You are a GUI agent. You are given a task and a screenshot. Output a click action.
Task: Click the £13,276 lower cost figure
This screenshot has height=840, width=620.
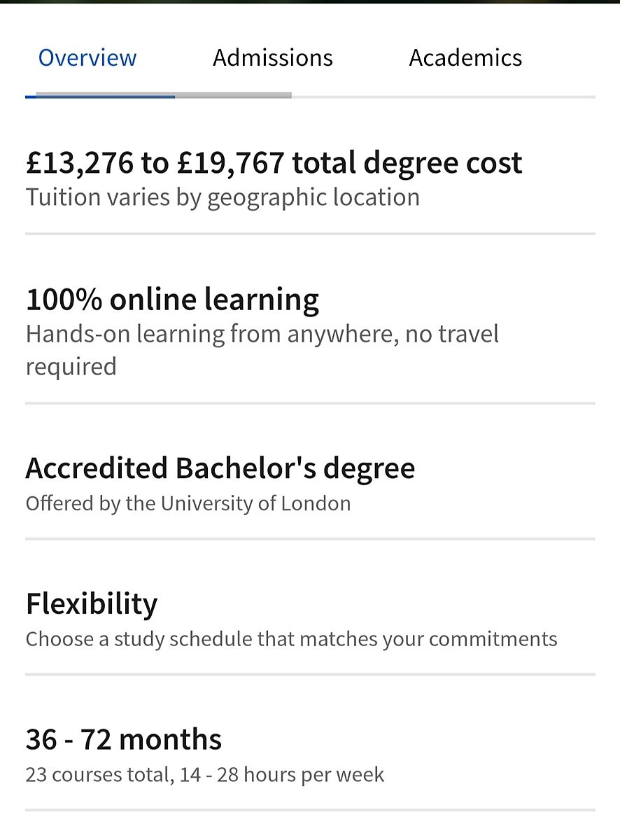[x=79, y=163]
